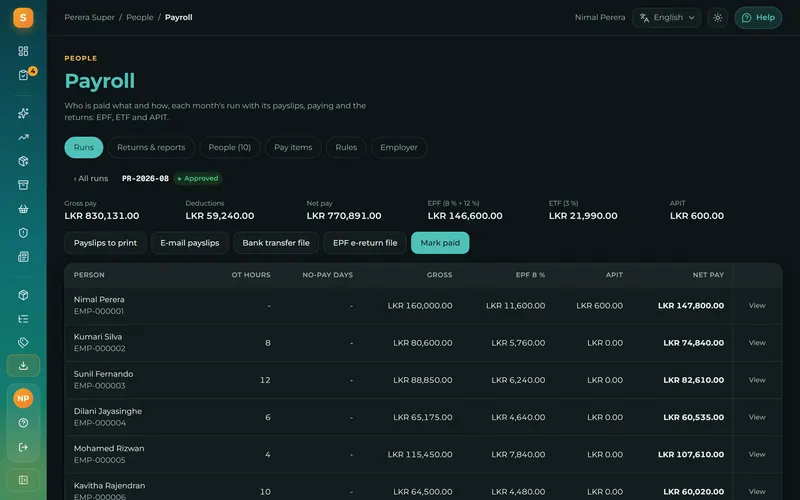Open the archive box icon in sidebar
Image resolution: width=800 pixels, height=500 pixels.
point(23,185)
